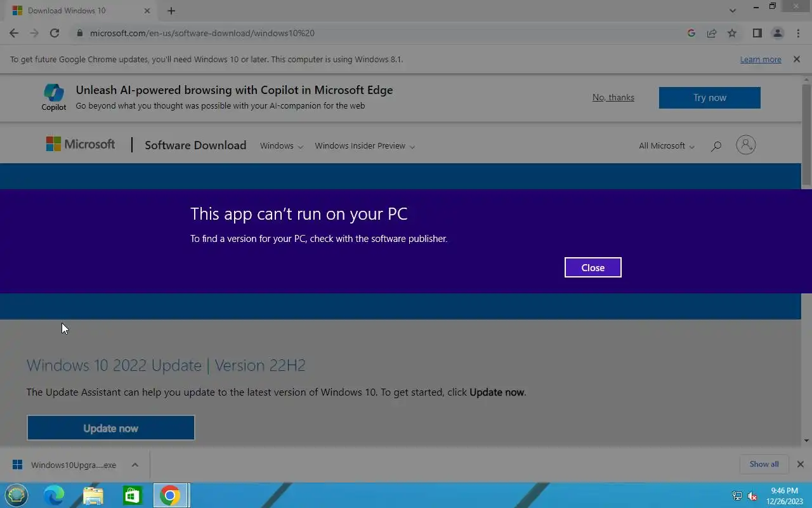Click the dialog title "This app can't run on your PC"
The image size is (812, 508).
point(299,213)
